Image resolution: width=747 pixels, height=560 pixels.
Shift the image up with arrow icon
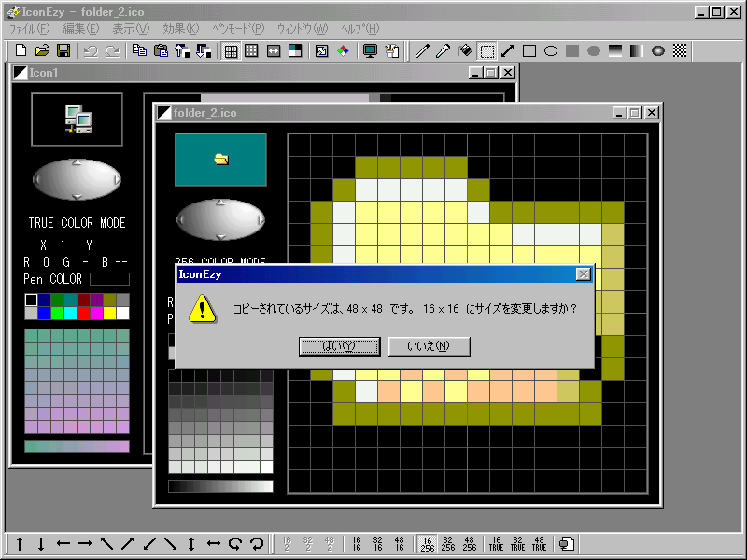[x=20, y=544]
